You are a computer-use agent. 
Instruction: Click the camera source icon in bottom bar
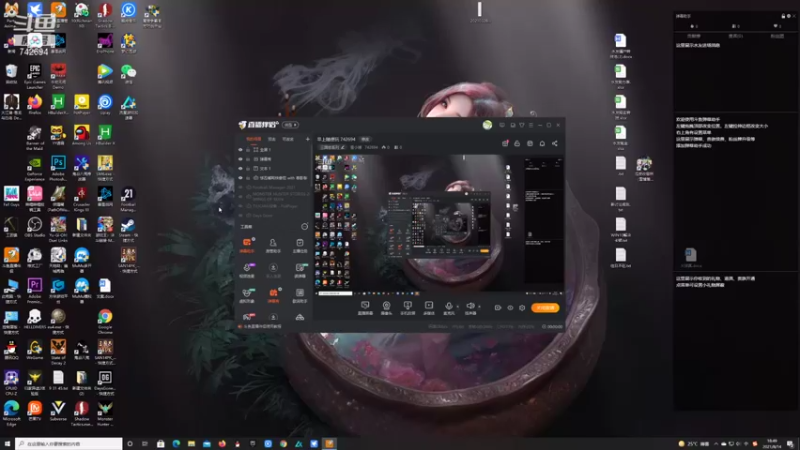click(x=386, y=306)
